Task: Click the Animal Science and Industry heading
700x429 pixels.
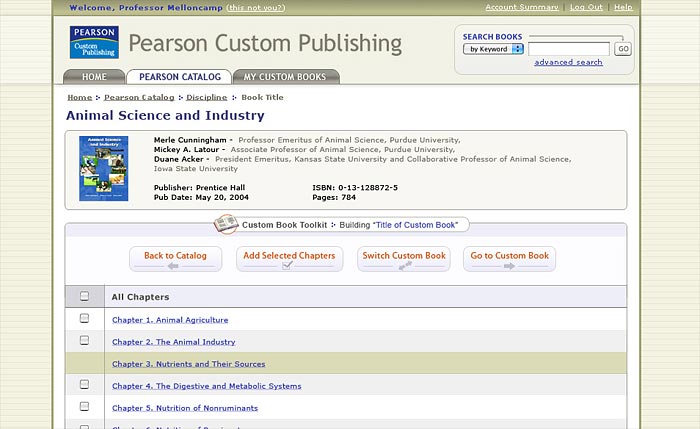Action: click(165, 116)
